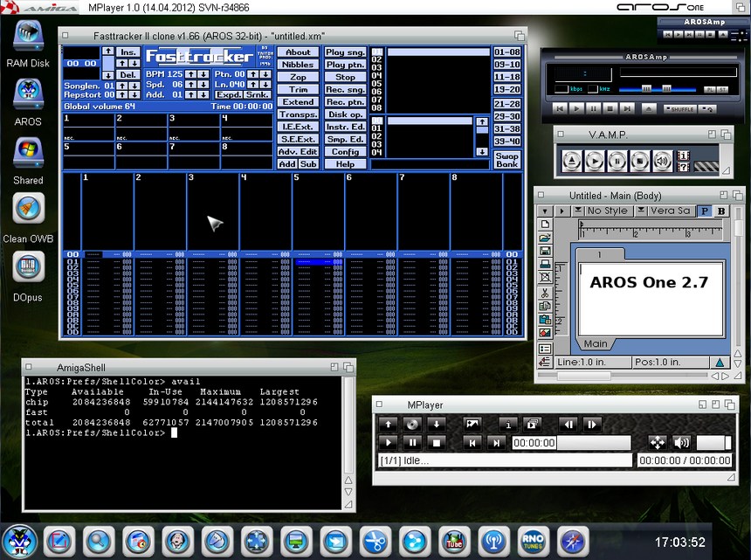This screenshot has height=560, width=751.
Task: Click the play button in MPlayer
Action: pos(388,443)
